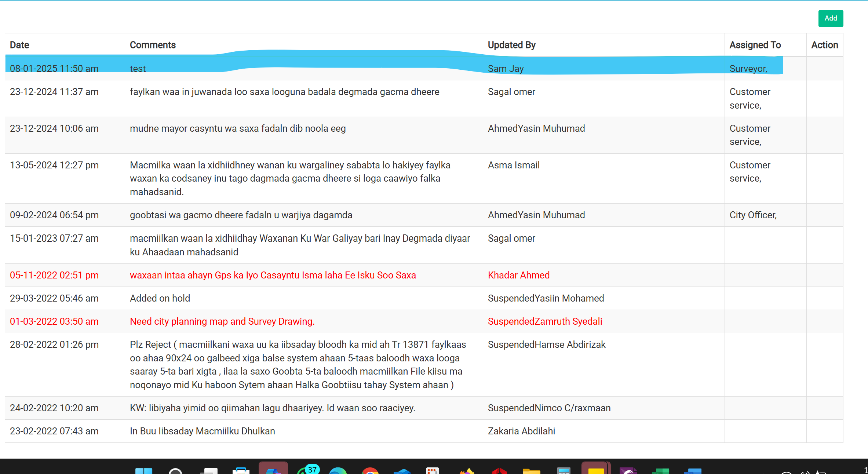Open the File Explorer folder taskbar icon
Viewport: 868px width, 474px height.
[531, 471]
